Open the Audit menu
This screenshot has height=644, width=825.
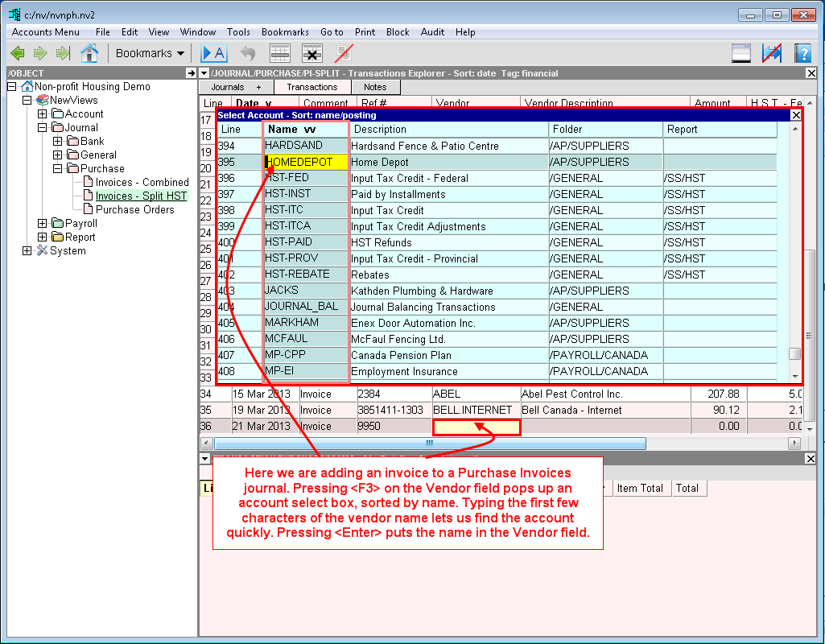432,32
